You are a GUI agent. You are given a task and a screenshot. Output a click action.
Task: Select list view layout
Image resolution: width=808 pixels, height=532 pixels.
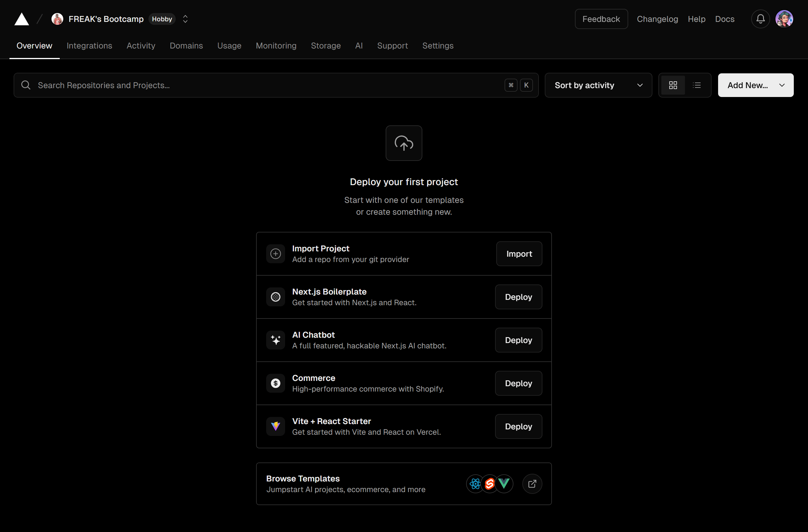coord(697,85)
